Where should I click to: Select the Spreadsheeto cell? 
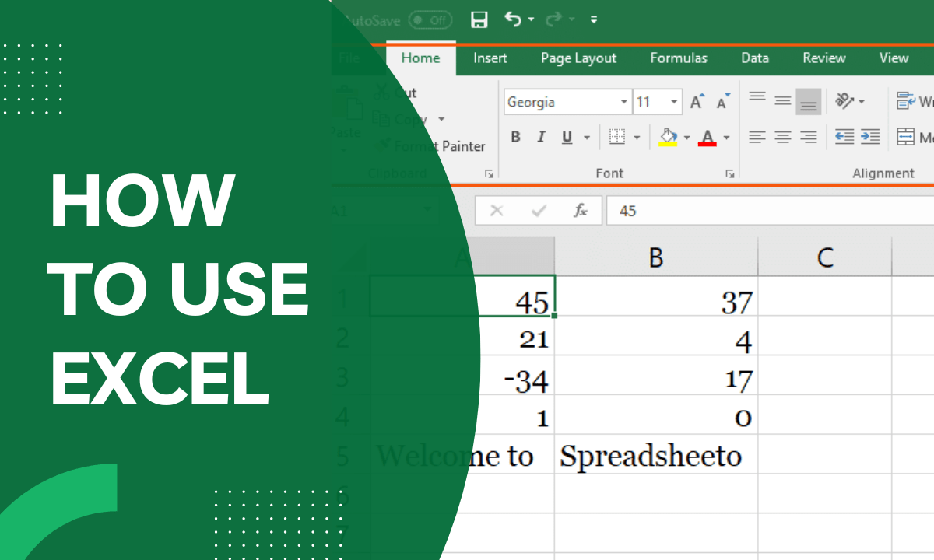(x=656, y=455)
